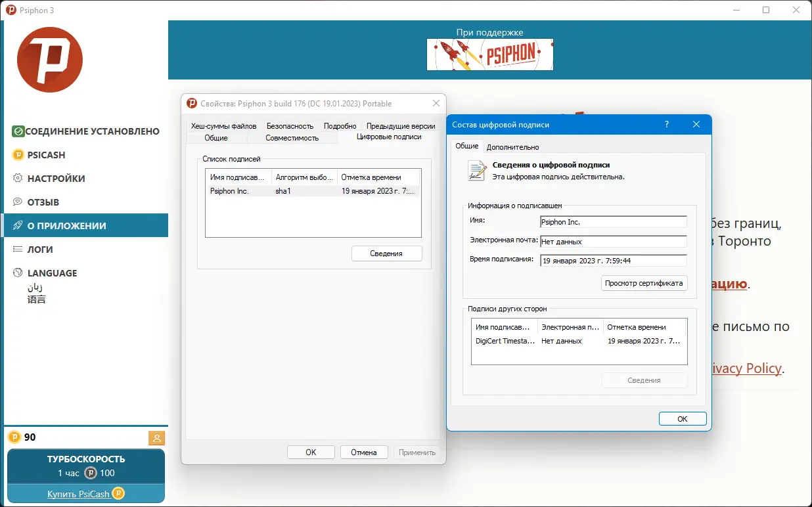This screenshot has width=812, height=507.
Task: Click the settings gear icon beside НАСТРОЙКИ
Action: point(18,179)
